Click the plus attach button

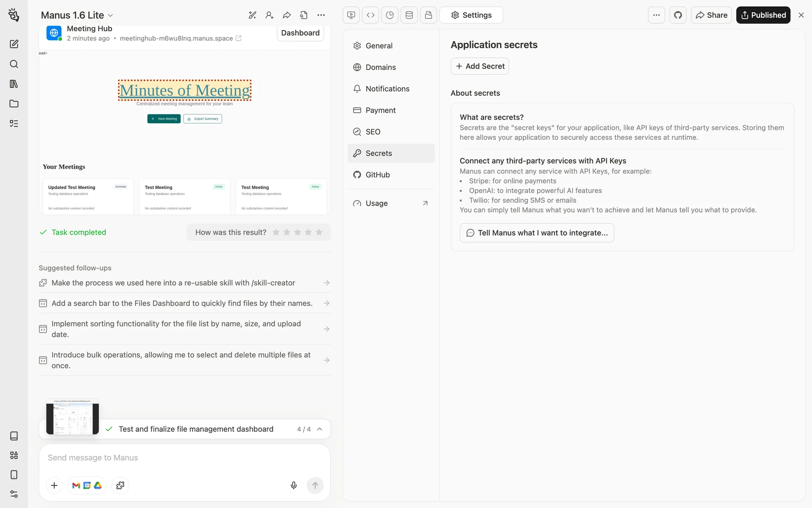point(54,485)
